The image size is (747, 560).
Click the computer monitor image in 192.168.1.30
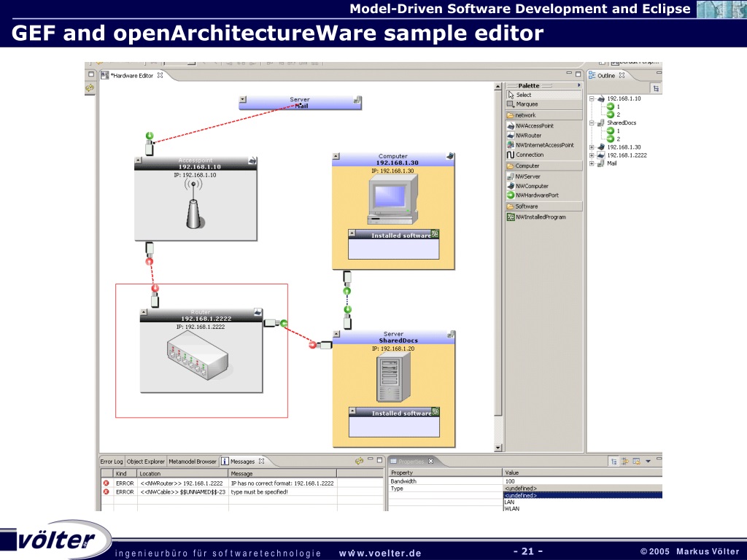click(x=393, y=199)
